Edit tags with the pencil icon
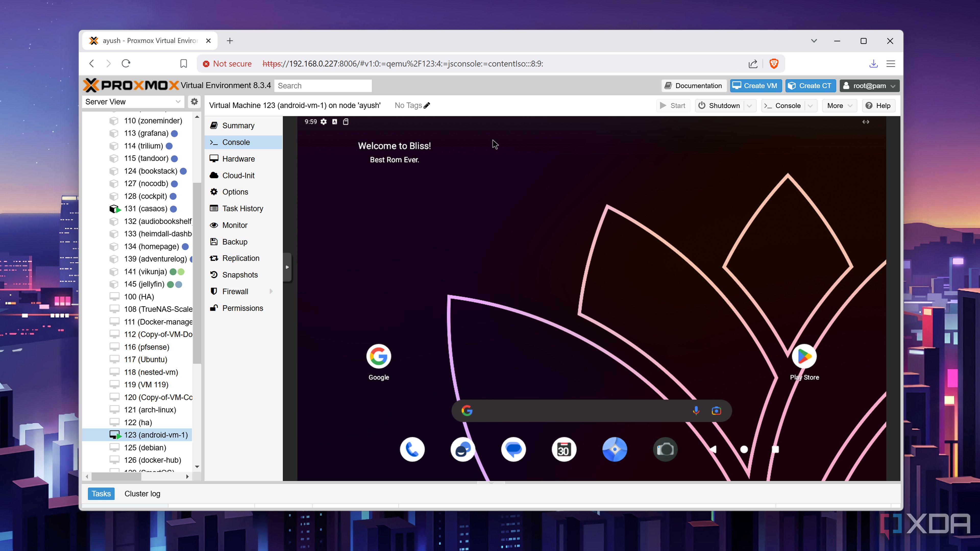Viewport: 980px width, 551px height. 427,105
